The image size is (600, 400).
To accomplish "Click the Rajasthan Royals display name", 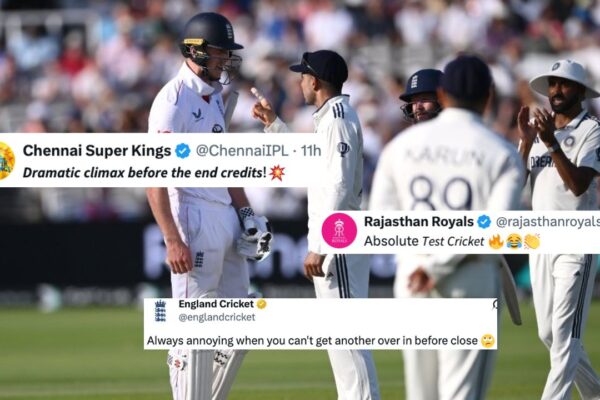I will 419,222.
